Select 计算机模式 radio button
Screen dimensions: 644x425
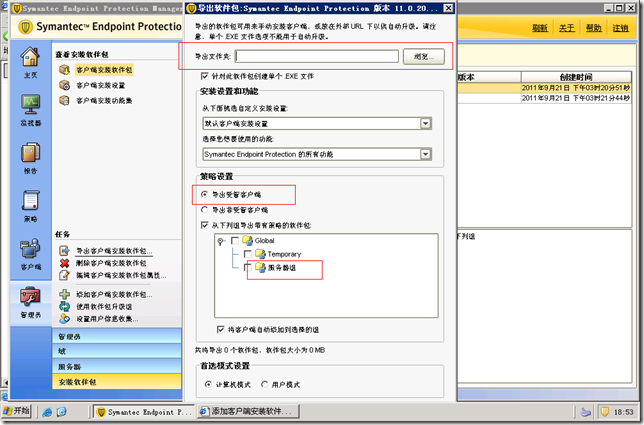tap(208, 384)
